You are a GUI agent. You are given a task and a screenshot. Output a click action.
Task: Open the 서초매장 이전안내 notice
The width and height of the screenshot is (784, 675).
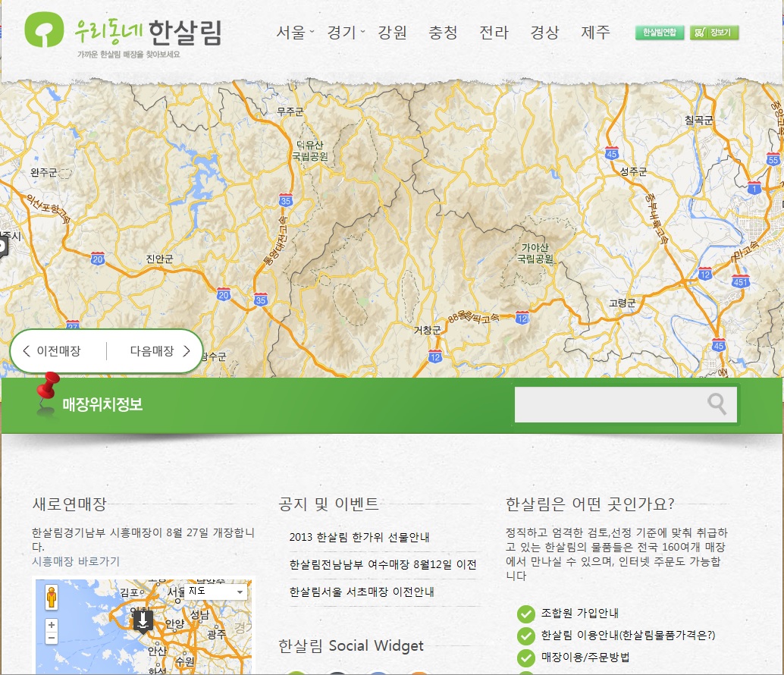[362, 592]
